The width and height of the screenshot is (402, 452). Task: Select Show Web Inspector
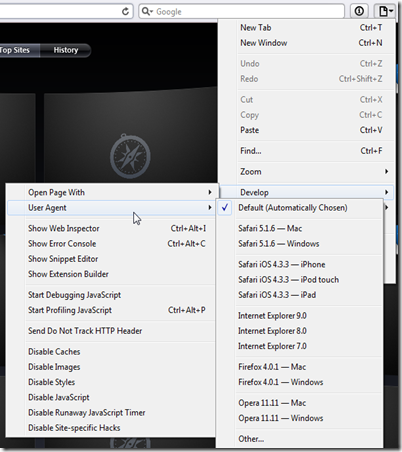112,228
